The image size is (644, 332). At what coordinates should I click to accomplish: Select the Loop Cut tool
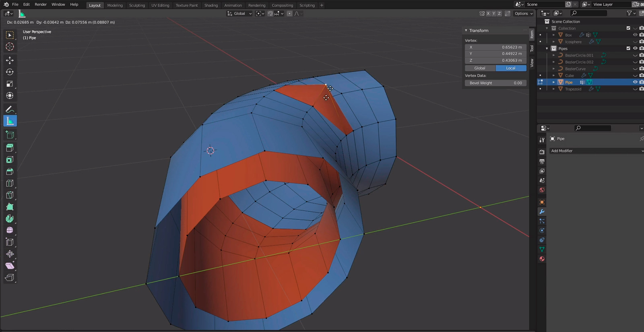10,183
